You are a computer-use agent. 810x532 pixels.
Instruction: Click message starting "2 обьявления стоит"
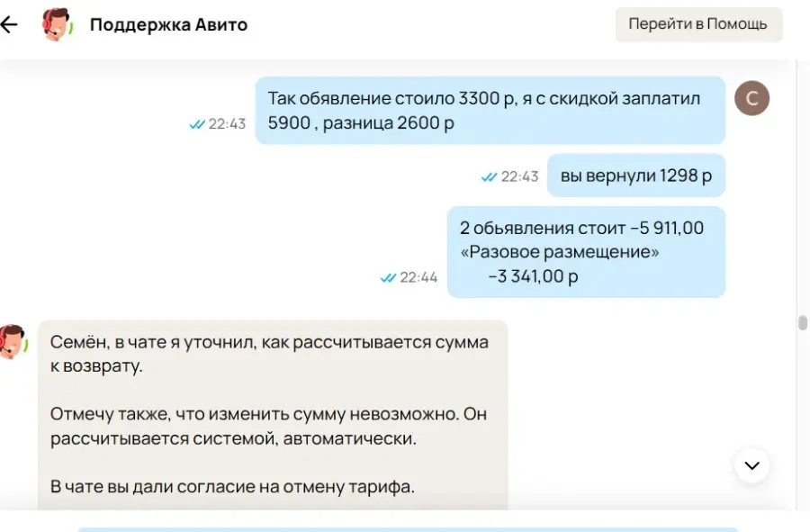(586, 252)
